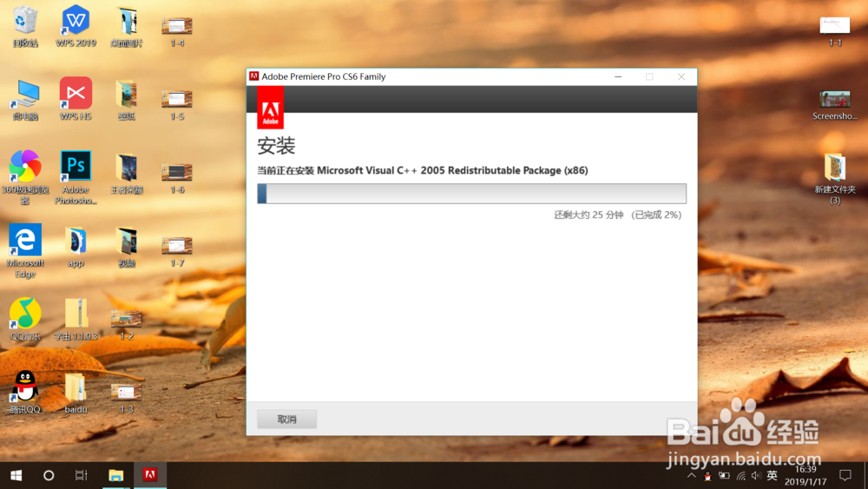Launch the 360极速浏览器 browser shortcut
The height and width of the screenshot is (489, 868).
[x=25, y=177]
